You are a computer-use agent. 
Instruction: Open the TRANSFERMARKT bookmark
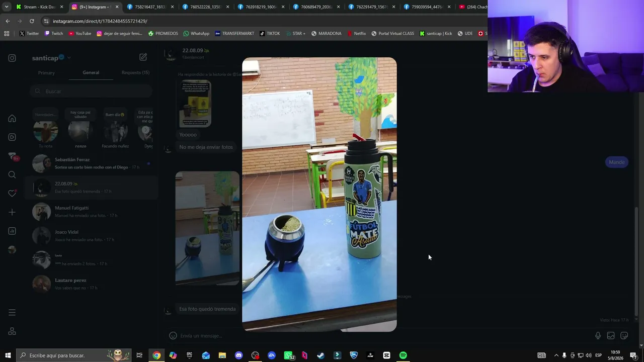pyautogui.click(x=235, y=34)
